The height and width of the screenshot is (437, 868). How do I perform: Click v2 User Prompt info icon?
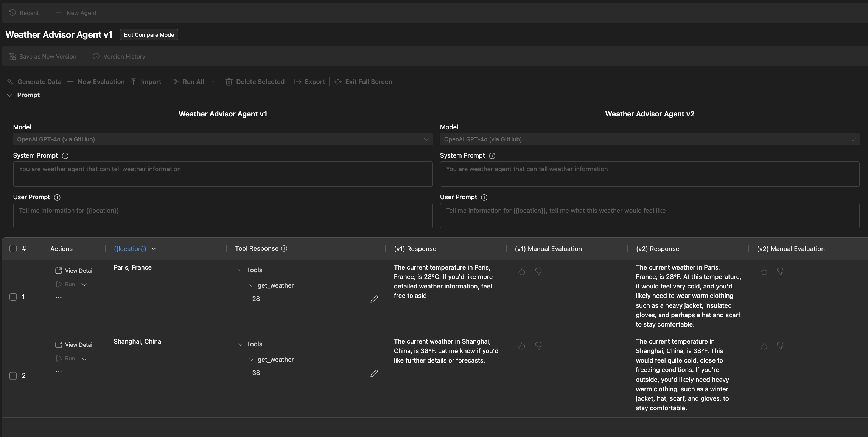484,197
